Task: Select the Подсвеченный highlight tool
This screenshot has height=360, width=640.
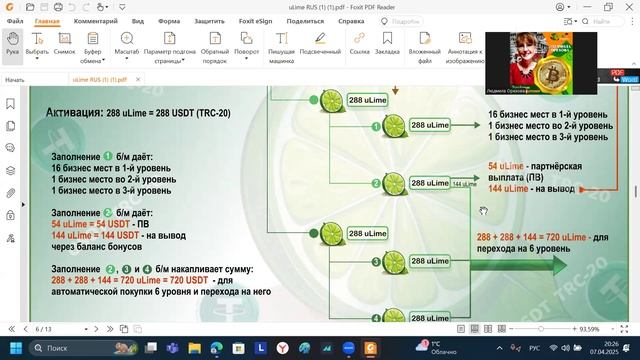Action: pyautogui.click(x=320, y=44)
